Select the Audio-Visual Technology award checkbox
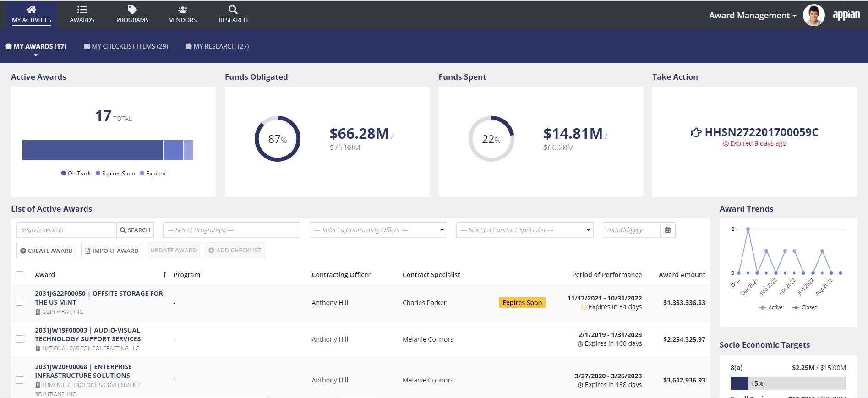Viewport: 868px width, 398px height. 20,339
